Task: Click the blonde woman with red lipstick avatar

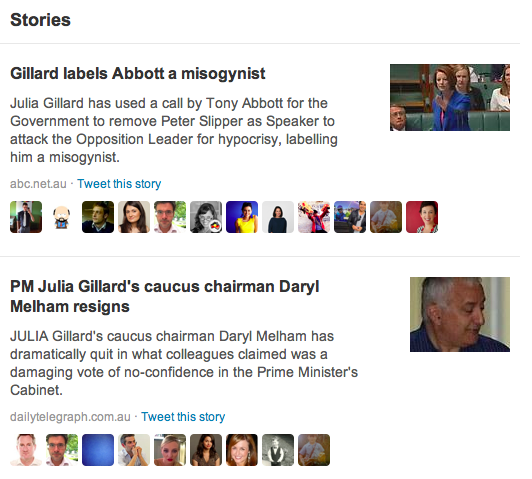Action: click(170, 450)
